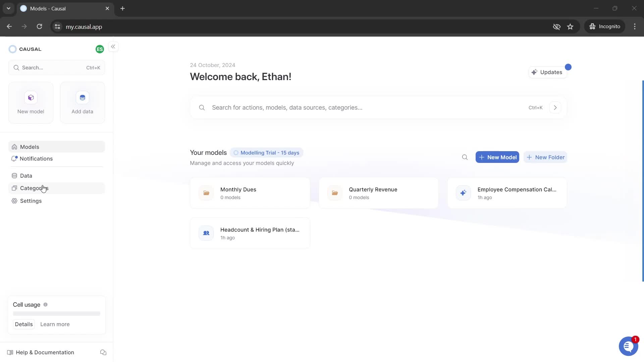Image resolution: width=644 pixels, height=362 pixels.
Task: Open Settings page
Action: coord(31,201)
